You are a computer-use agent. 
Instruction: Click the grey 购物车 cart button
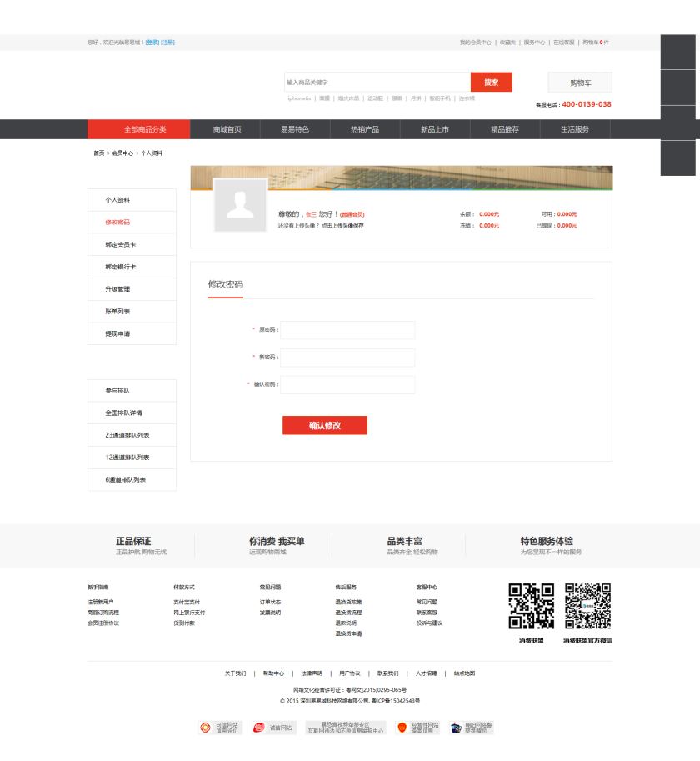[580, 83]
